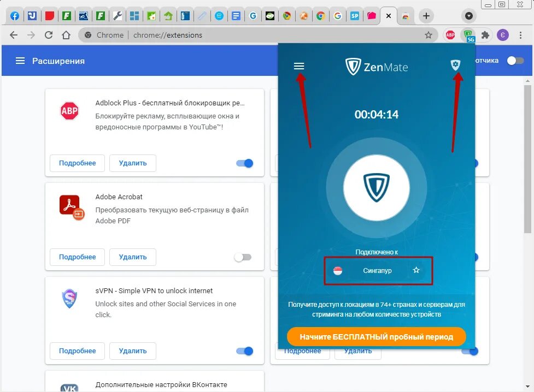The height and width of the screenshot is (392, 534).
Task: Click the Adobe Acrobat card icon
Action: coord(72,207)
